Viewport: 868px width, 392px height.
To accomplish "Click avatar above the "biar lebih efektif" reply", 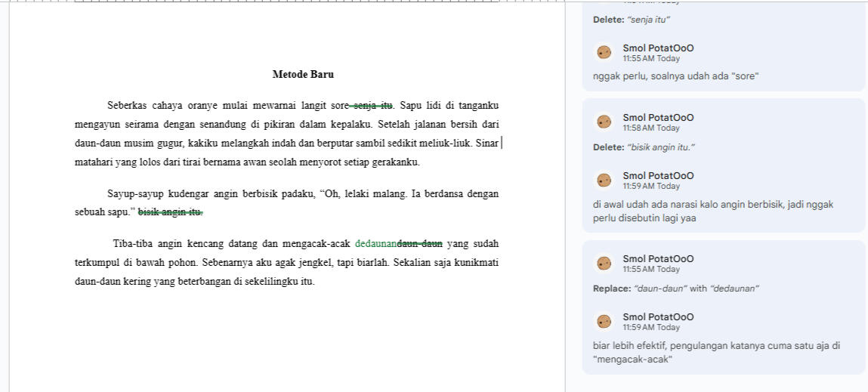I will [604, 321].
